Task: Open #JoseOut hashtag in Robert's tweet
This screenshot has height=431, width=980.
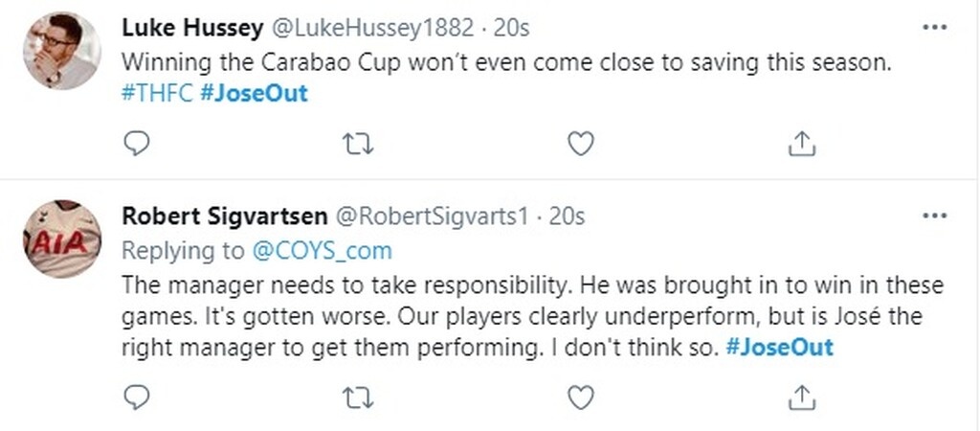Action: [x=779, y=347]
